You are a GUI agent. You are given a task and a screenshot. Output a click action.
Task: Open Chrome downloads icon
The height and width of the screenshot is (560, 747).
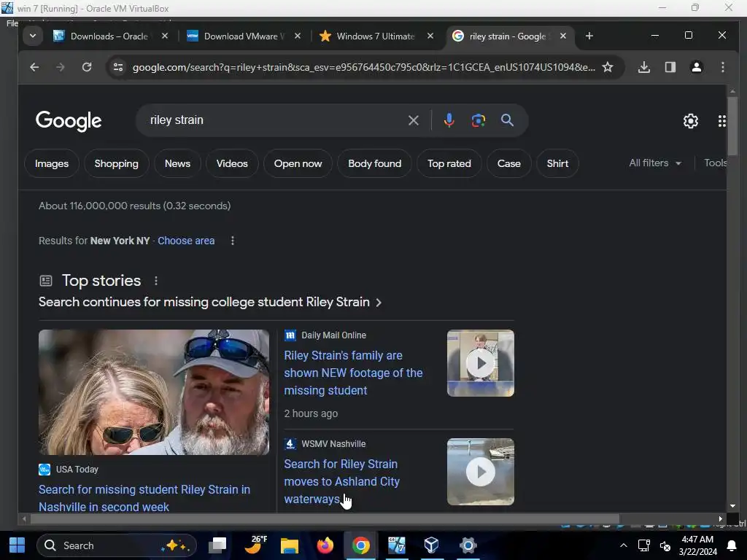point(643,67)
